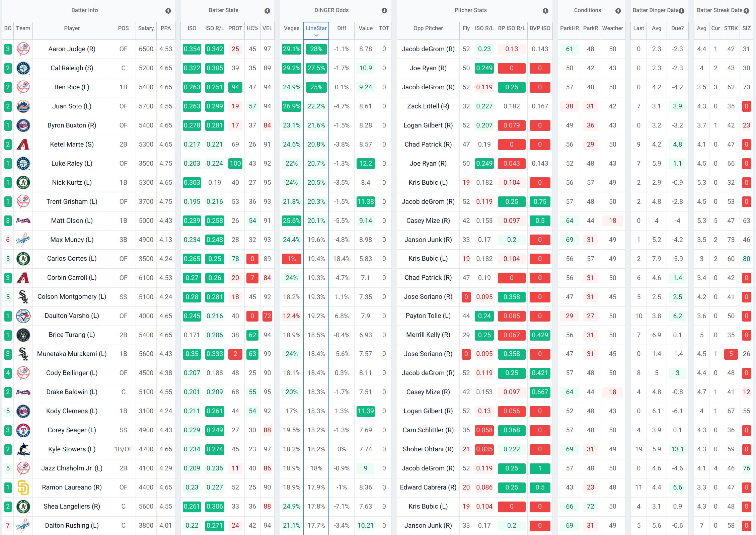Click the Mets logo beside Juan Soto

23,106
